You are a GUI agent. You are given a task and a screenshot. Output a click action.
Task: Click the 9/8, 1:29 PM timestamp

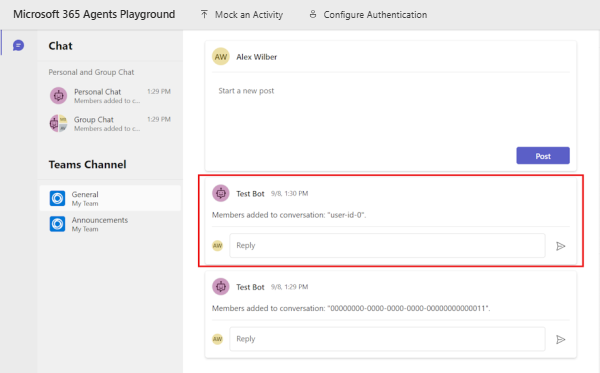pos(289,287)
